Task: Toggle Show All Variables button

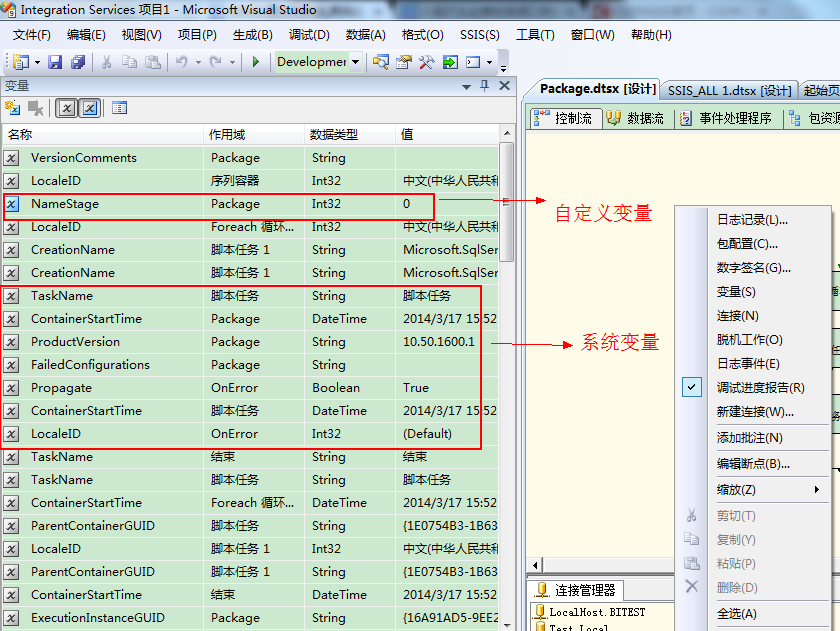Action: (90, 108)
